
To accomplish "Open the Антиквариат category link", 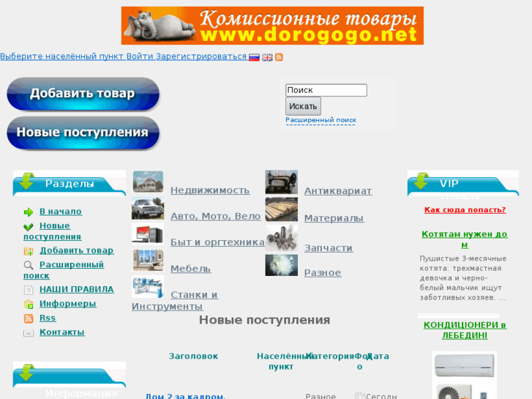I will pos(338,191).
